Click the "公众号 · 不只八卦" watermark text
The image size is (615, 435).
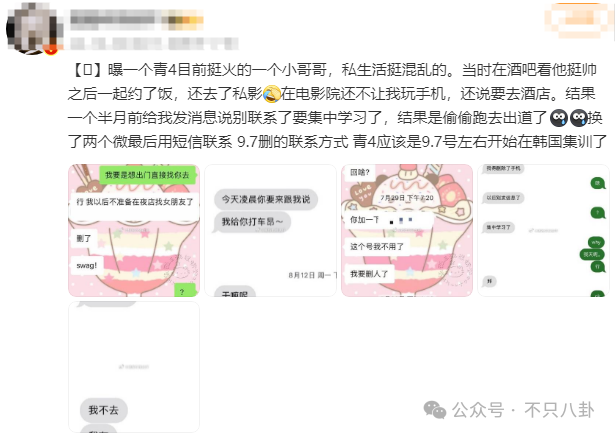523,410
